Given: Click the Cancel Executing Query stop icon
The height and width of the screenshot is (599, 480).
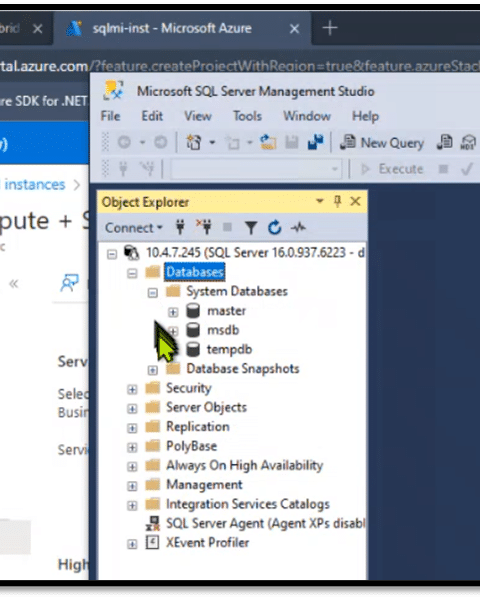Looking at the screenshot, I should point(443,169).
